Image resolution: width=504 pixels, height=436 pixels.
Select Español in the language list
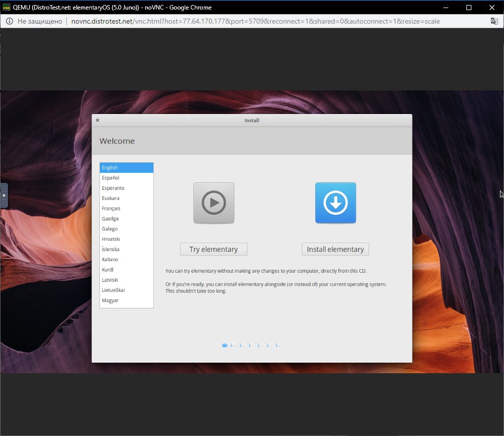127,178
